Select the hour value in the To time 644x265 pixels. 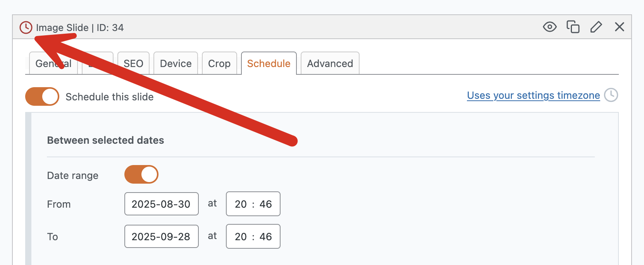[x=241, y=237]
